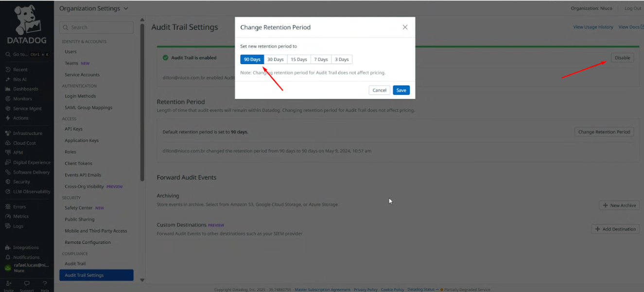
Task: Open LLM Observability in the sidebar
Action: pyautogui.click(x=27, y=191)
